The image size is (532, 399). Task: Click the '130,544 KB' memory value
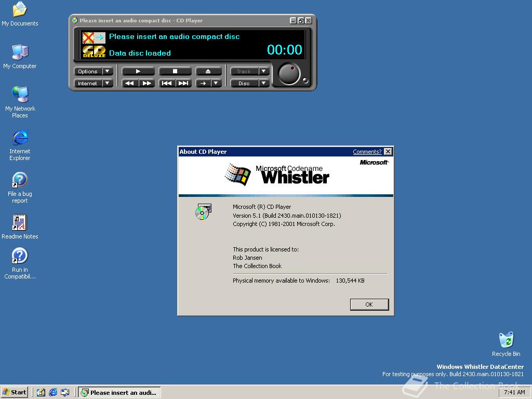coord(350,281)
